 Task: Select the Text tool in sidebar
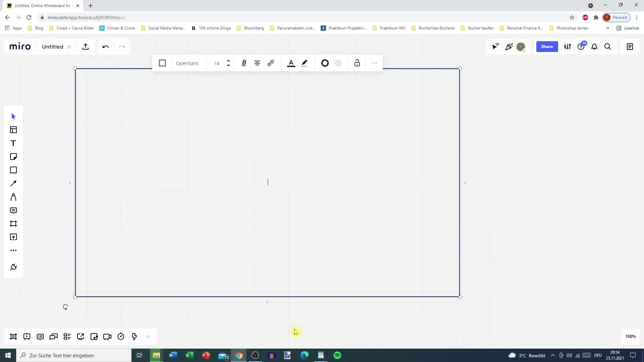click(x=13, y=143)
